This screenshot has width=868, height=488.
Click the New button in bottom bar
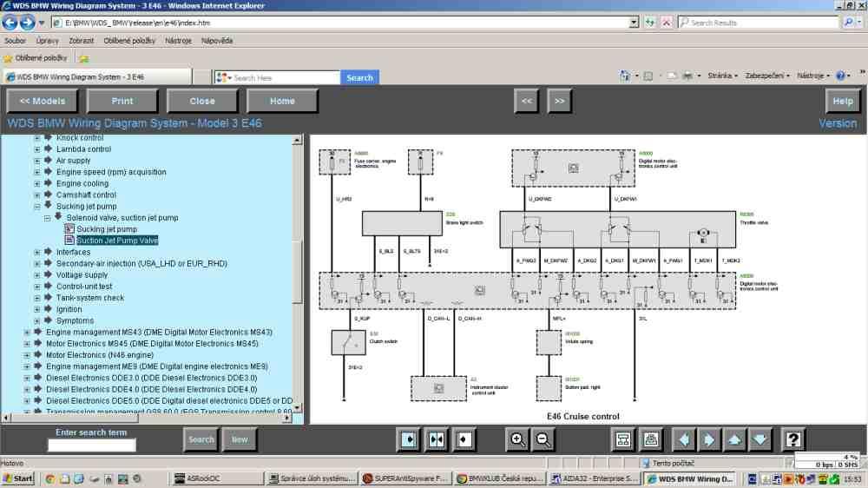click(240, 439)
